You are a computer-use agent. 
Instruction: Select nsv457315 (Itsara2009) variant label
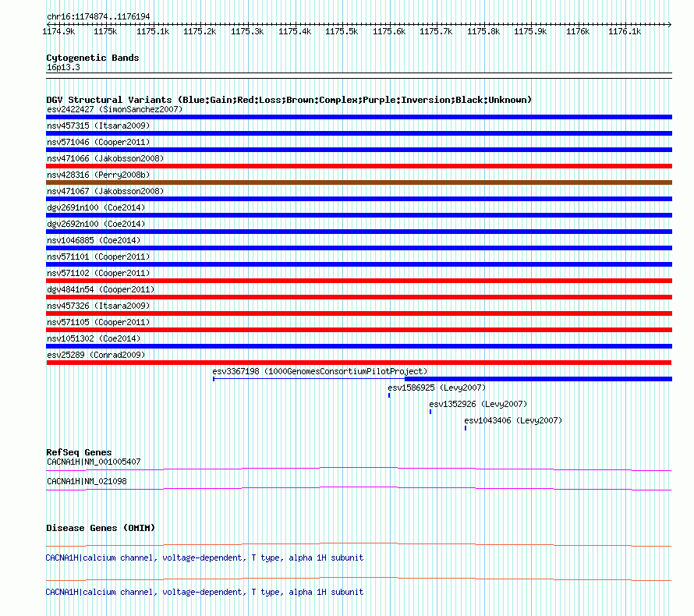98,126
